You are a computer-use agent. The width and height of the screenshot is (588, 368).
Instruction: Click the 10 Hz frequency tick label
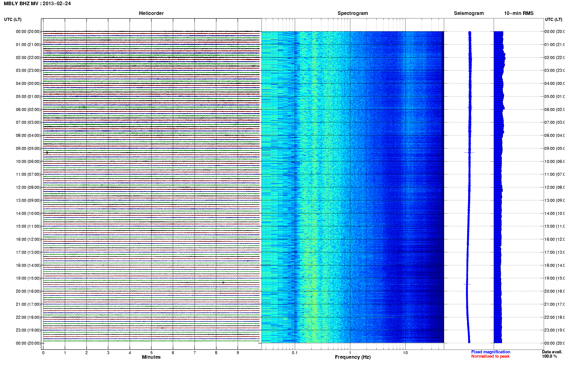(x=405, y=352)
